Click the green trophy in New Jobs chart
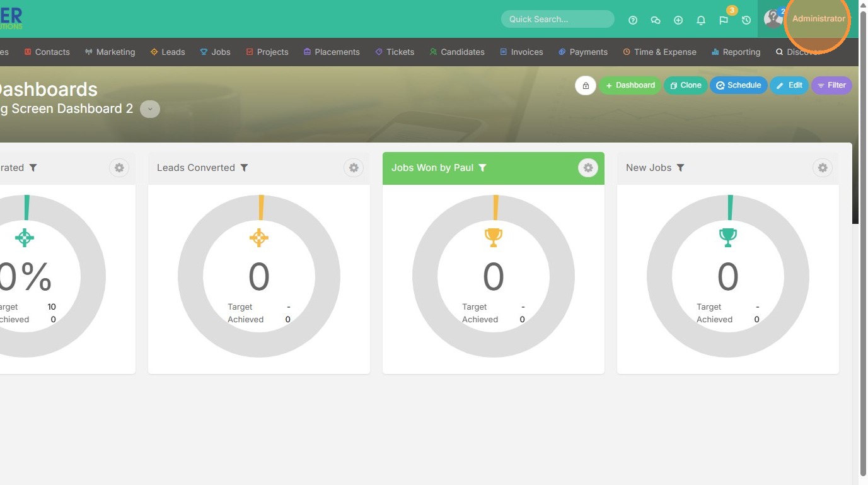 (728, 238)
